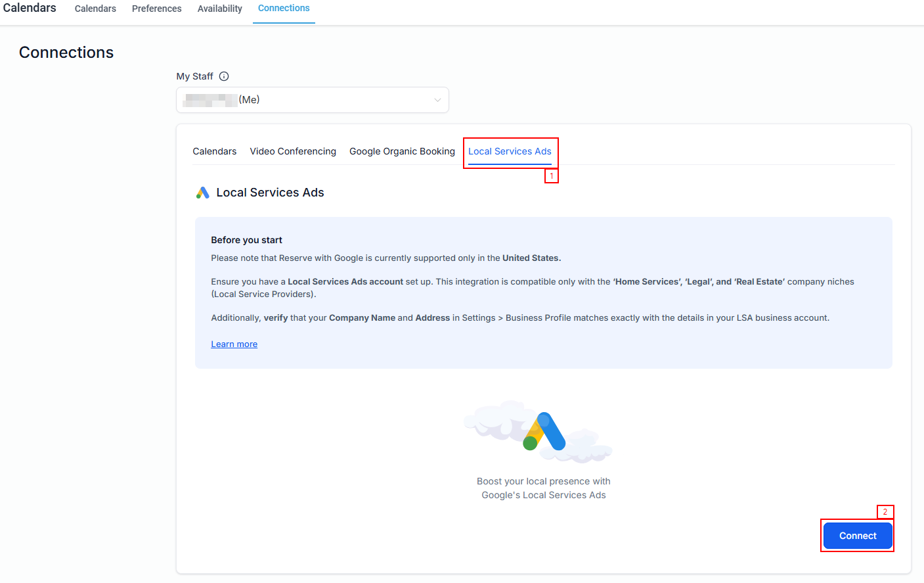Follow the Learn more link
This screenshot has width=924, height=583.
pos(234,344)
